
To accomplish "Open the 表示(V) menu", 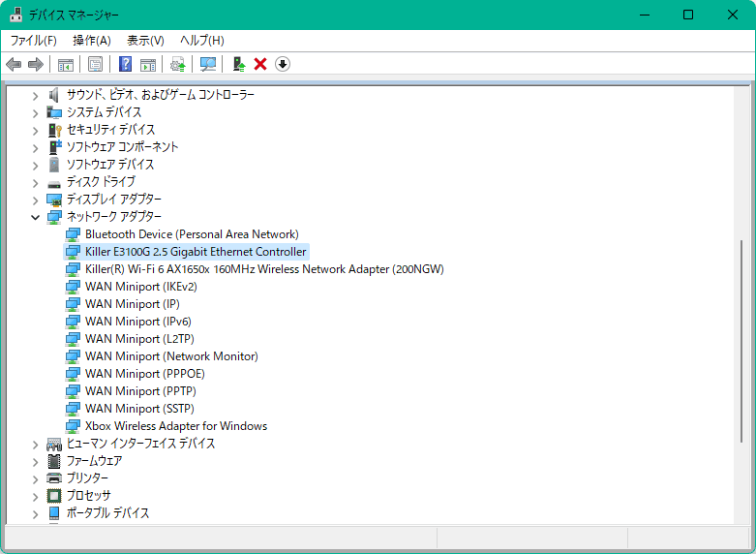I will (x=145, y=40).
